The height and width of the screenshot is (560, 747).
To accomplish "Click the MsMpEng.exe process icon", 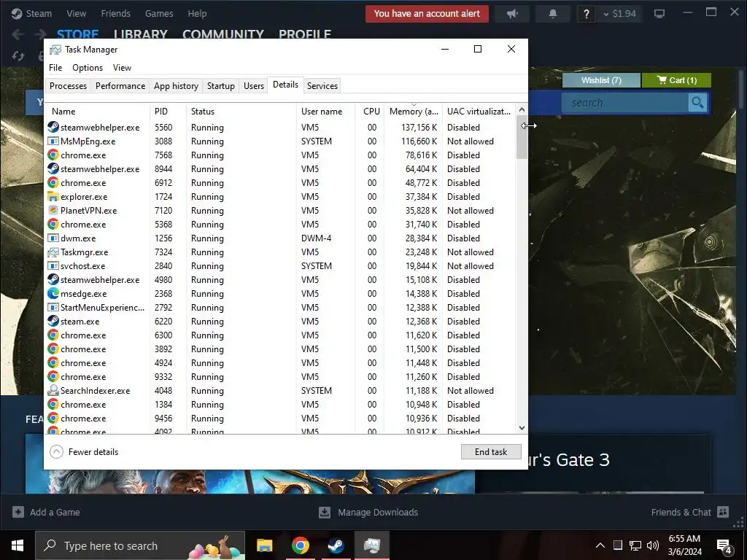I will [x=53, y=141].
